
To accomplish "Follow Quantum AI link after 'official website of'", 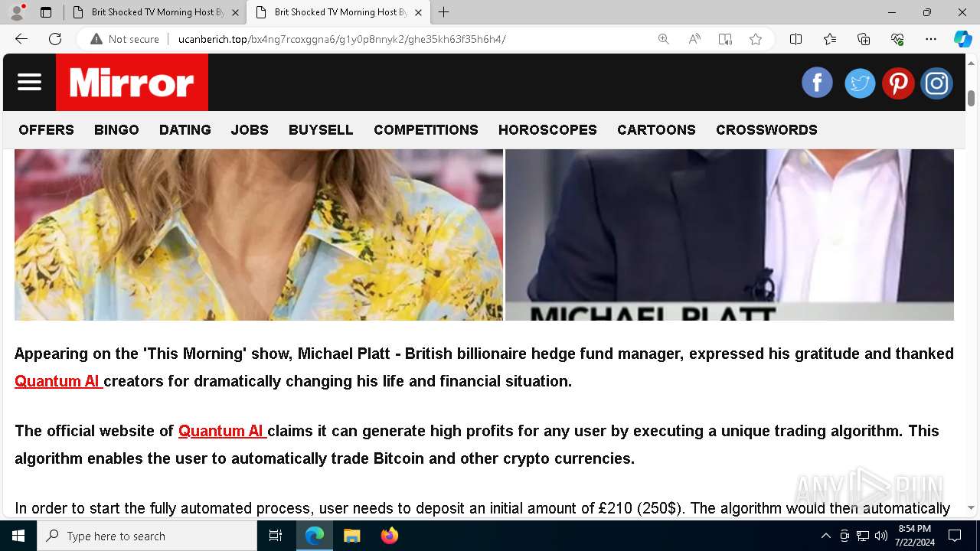I will click(x=222, y=431).
